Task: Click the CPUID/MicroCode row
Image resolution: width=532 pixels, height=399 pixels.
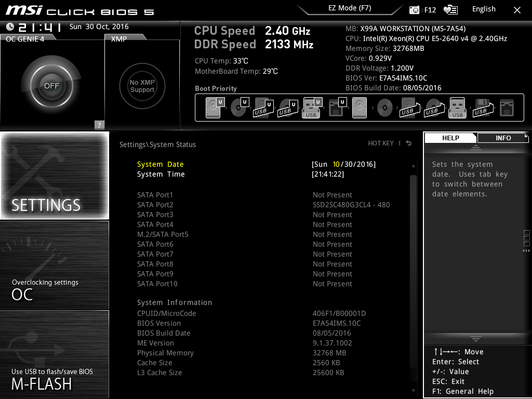Action: 251,313
